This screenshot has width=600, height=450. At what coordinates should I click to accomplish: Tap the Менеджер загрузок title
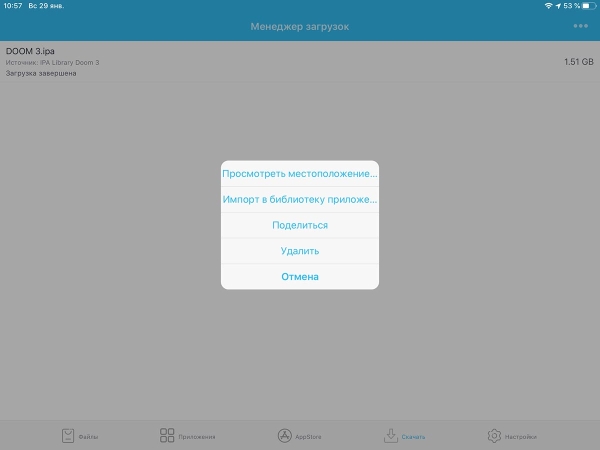(x=300, y=26)
